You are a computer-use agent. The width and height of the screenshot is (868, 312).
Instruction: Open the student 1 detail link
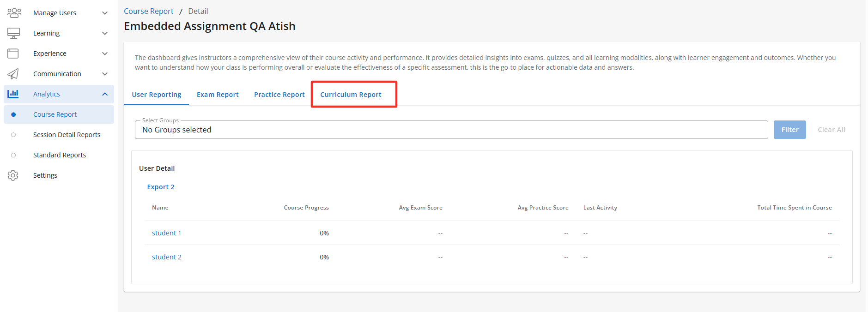pos(166,233)
